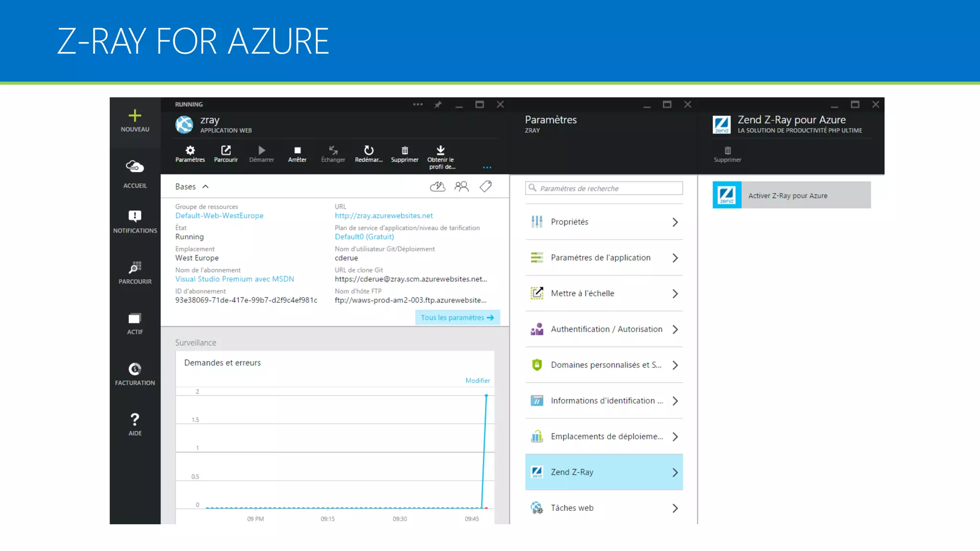Stop the app with Arrêter
The width and height of the screenshot is (980, 551).
[297, 154]
